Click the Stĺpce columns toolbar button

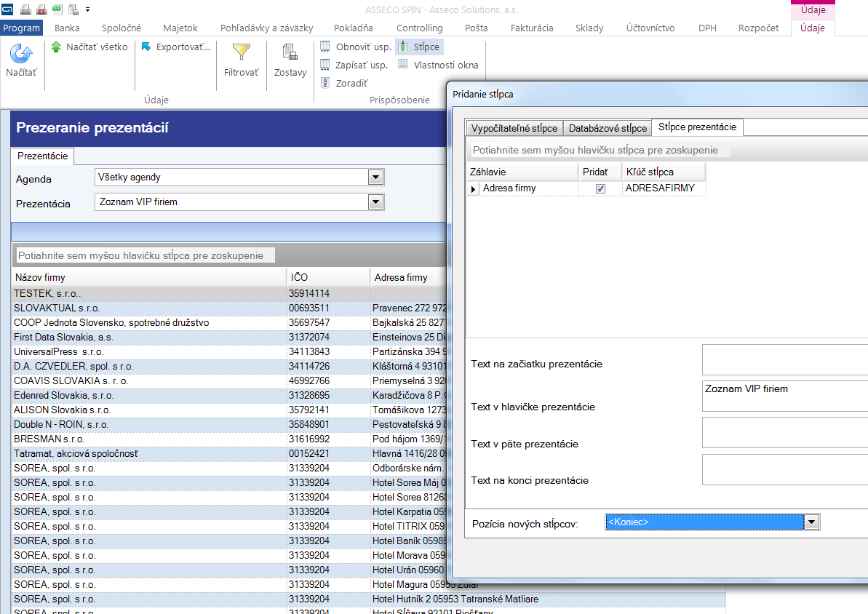(x=420, y=47)
